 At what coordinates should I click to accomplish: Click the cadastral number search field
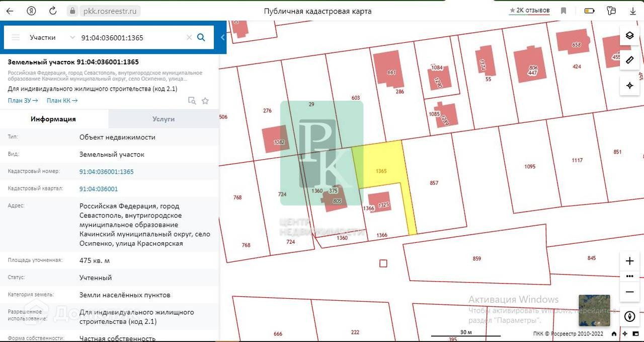coord(132,37)
